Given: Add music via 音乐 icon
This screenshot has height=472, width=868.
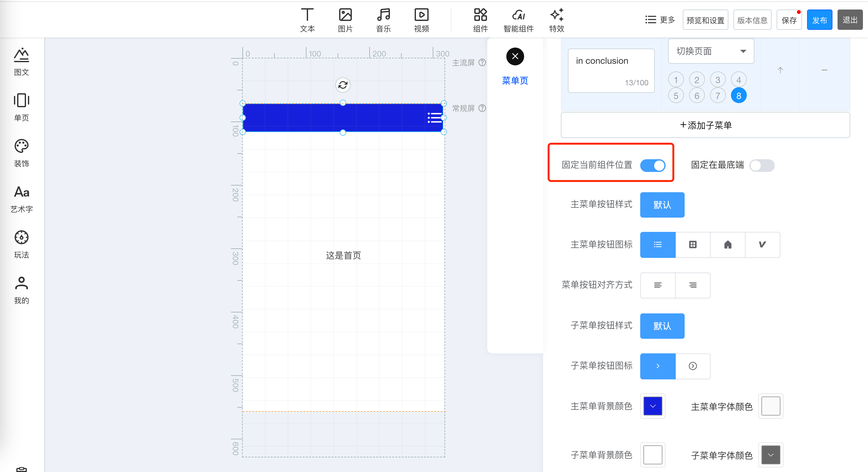Looking at the screenshot, I should click(383, 20).
